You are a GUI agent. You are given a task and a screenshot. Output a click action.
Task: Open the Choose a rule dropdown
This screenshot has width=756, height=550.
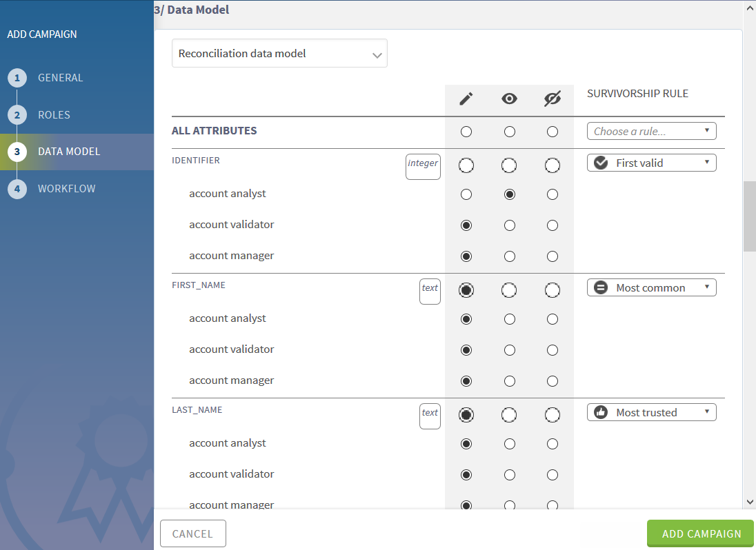coord(651,131)
